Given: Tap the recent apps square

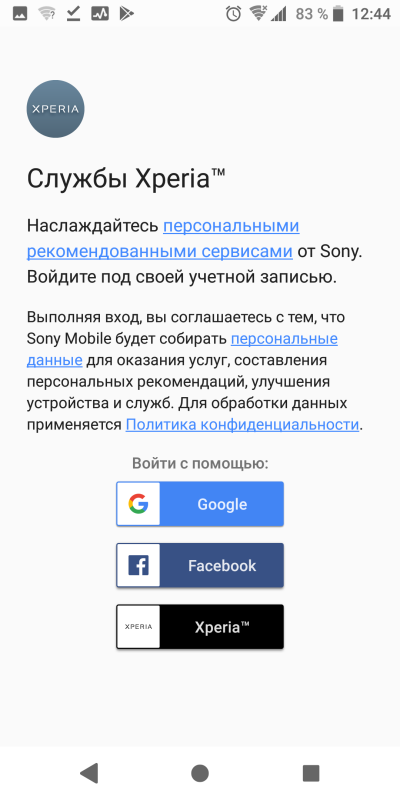Looking at the screenshot, I should [311, 773].
